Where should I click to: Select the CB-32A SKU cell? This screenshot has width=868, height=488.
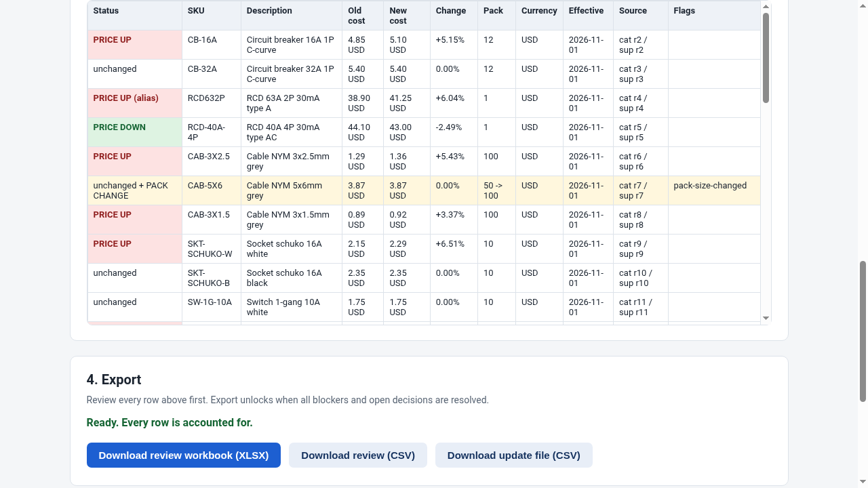(212, 74)
